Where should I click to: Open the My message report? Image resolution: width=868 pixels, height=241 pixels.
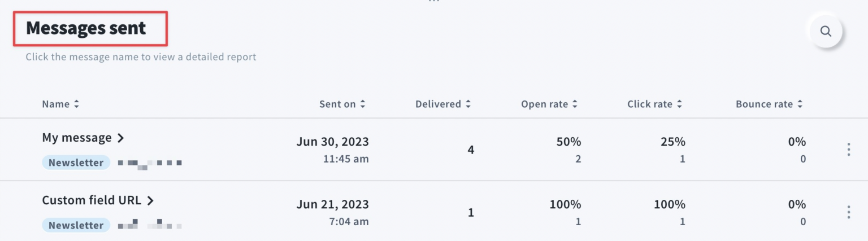coord(77,138)
